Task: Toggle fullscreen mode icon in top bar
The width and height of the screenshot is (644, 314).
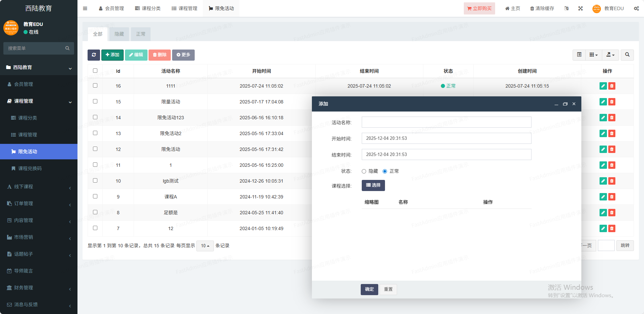Action: coord(580,8)
